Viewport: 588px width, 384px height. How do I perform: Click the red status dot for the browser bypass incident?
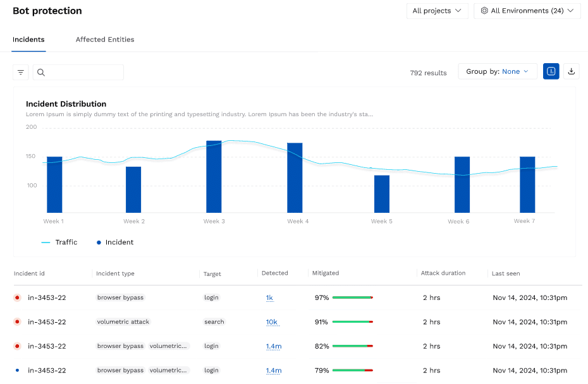pos(17,297)
